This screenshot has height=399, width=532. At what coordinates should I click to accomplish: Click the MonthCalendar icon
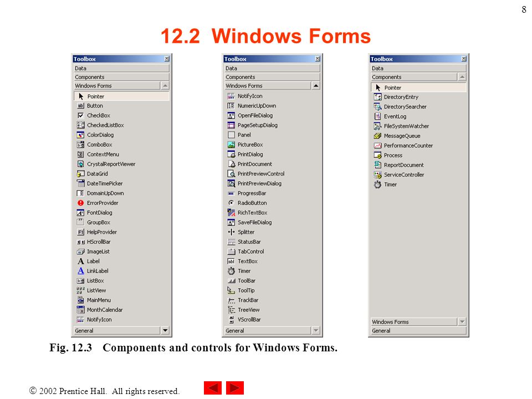(x=80, y=310)
